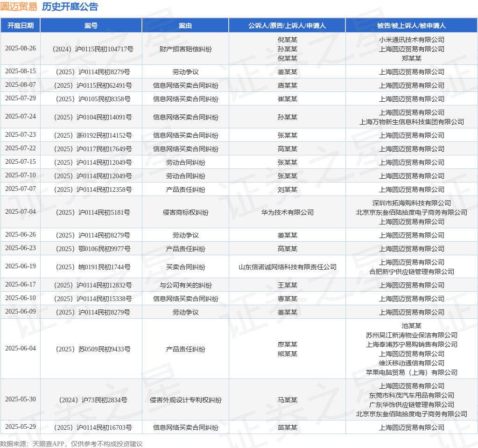The height and width of the screenshot is (448, 478).
Task: Click defendant 苹果电脑贸易（上海）有限公司
Action: [x=412, y=372]
